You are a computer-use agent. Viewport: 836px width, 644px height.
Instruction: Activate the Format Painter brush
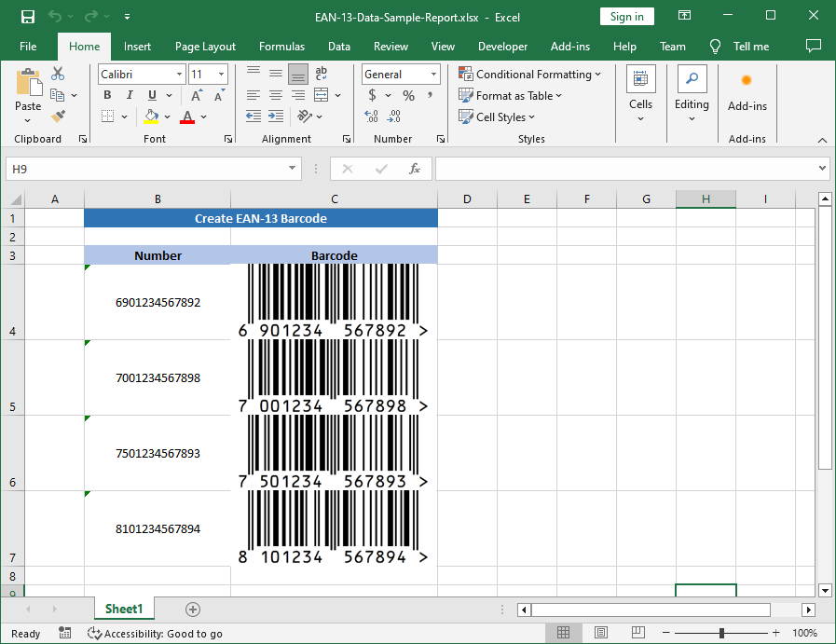(x=58, y=116)
